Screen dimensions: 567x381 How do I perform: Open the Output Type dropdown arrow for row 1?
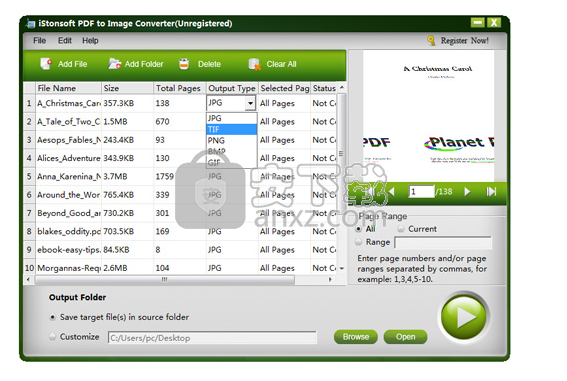(250, 103)
